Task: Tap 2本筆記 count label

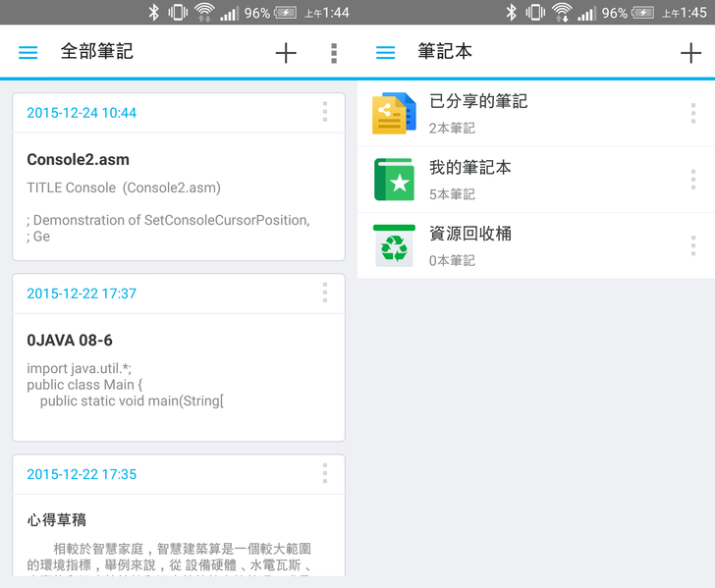Action: [x=452, y=128]
